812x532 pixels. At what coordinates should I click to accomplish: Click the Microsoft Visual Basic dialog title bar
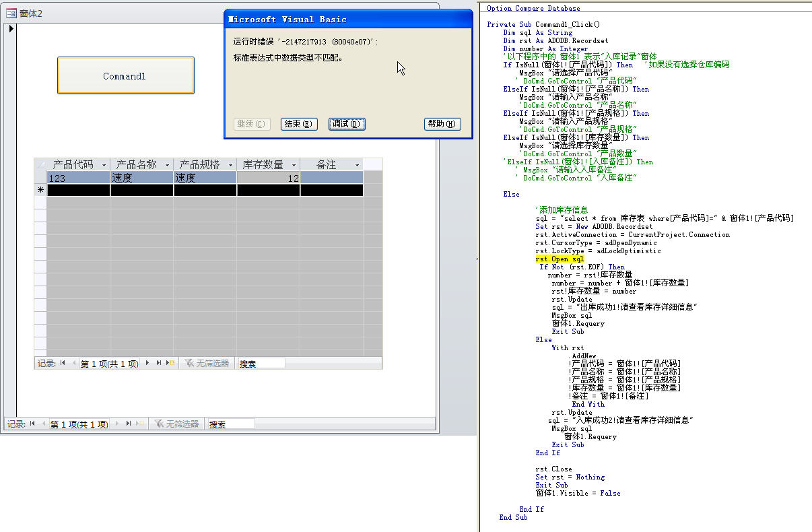pyautogui.click(x=349, y=20)
